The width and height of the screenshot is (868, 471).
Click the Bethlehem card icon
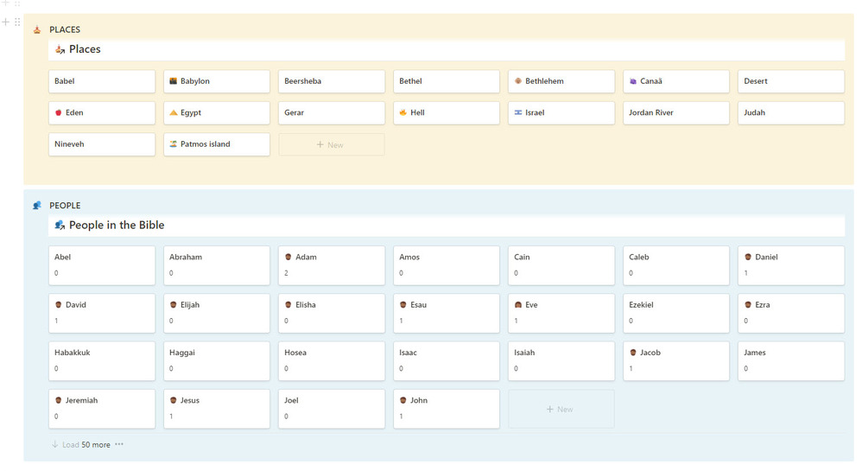tap(518, 81)
